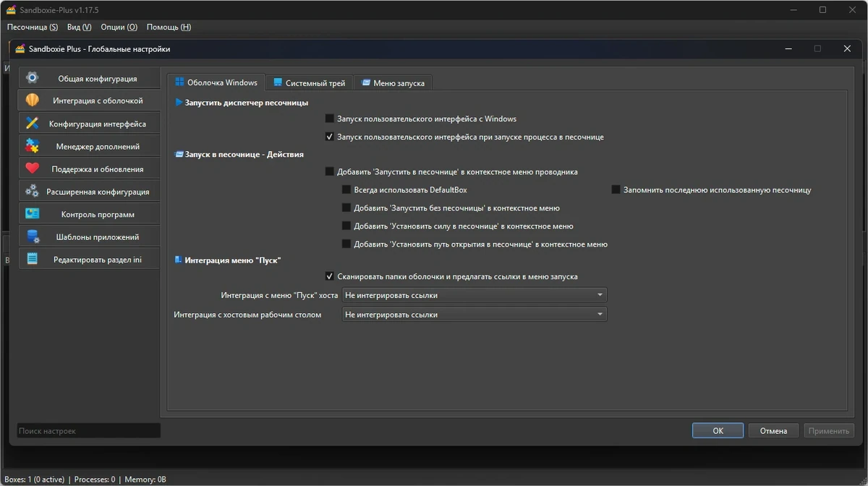Viewport: 868px width, 486px height.
Task: Click Processes: 0 in the status bar
Action: 95,479
